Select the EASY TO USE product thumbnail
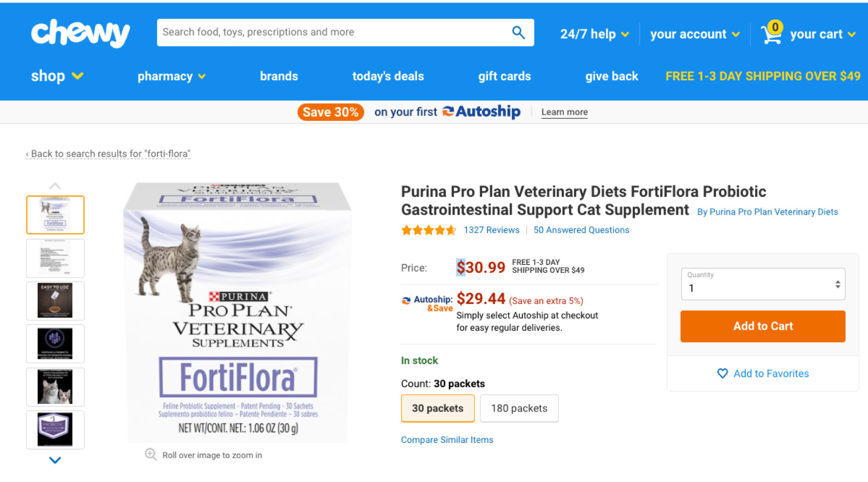 (x=55, y=301)
